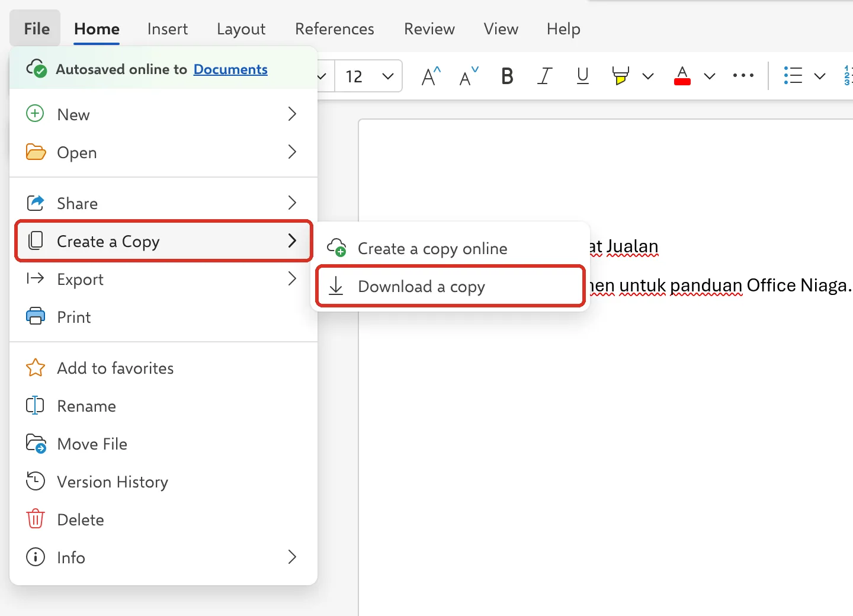Switch to the Layout tab
Viewport: 853px width, 616px height.
click(240, 29)
